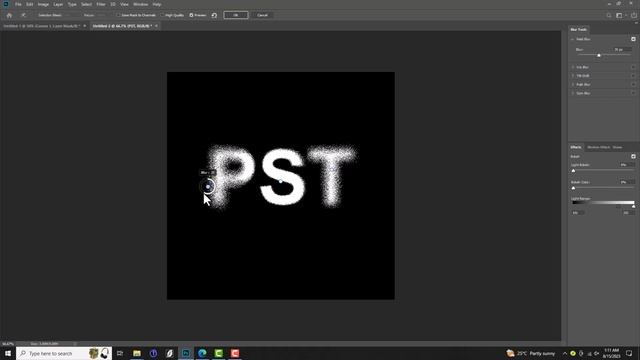Open the Help menu
Viewport: 640px width, 360px height.
pyautogui.click(x=157, y=4)
